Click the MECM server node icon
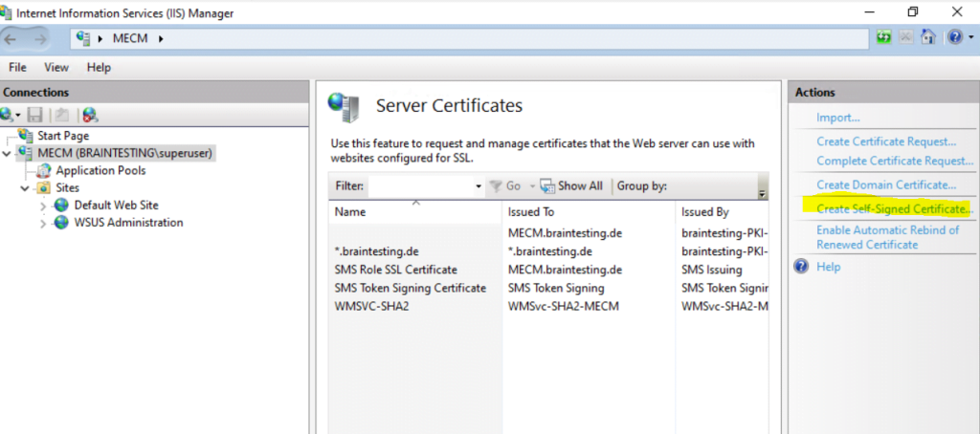980x434 pixels. (x=26, y=152)
